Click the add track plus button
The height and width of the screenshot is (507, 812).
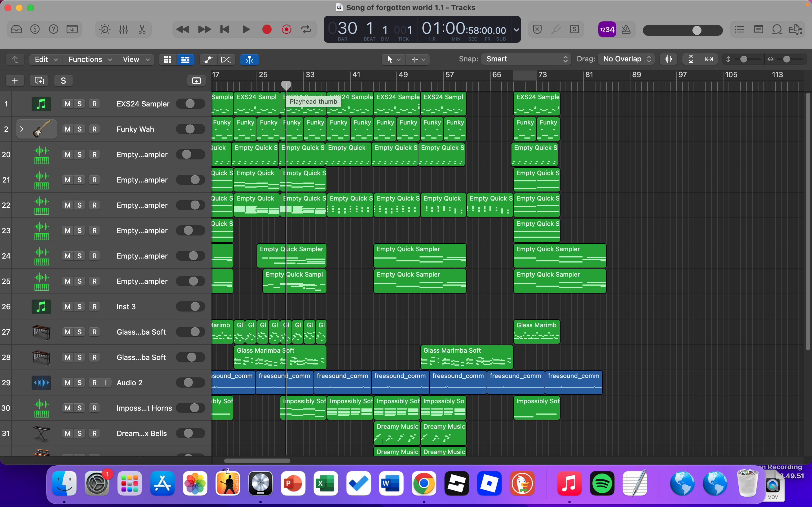15,81
